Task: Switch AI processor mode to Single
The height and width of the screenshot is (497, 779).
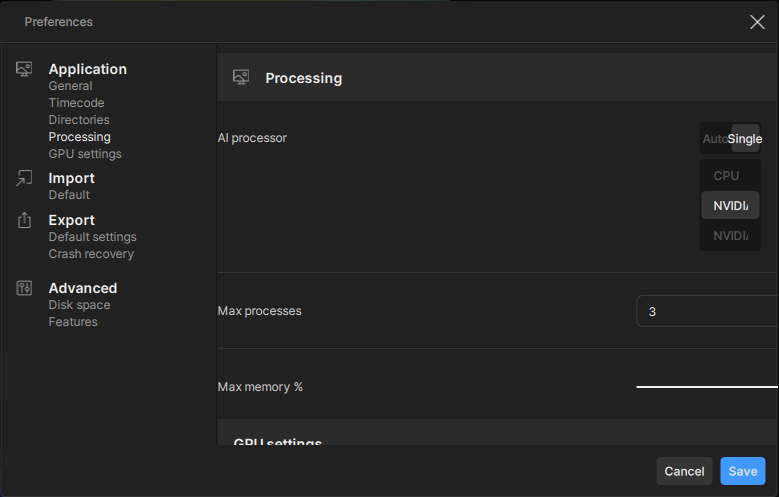Action: [x=745, y=139]
